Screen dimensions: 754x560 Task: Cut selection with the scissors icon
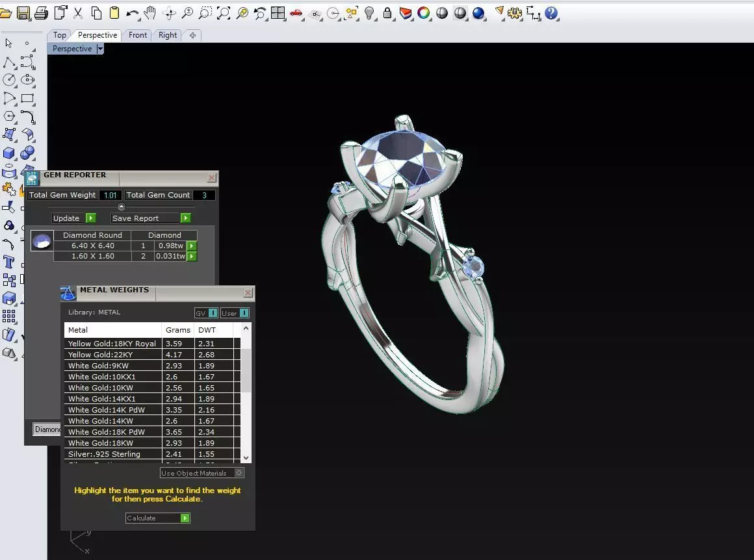tap(78, 13)
